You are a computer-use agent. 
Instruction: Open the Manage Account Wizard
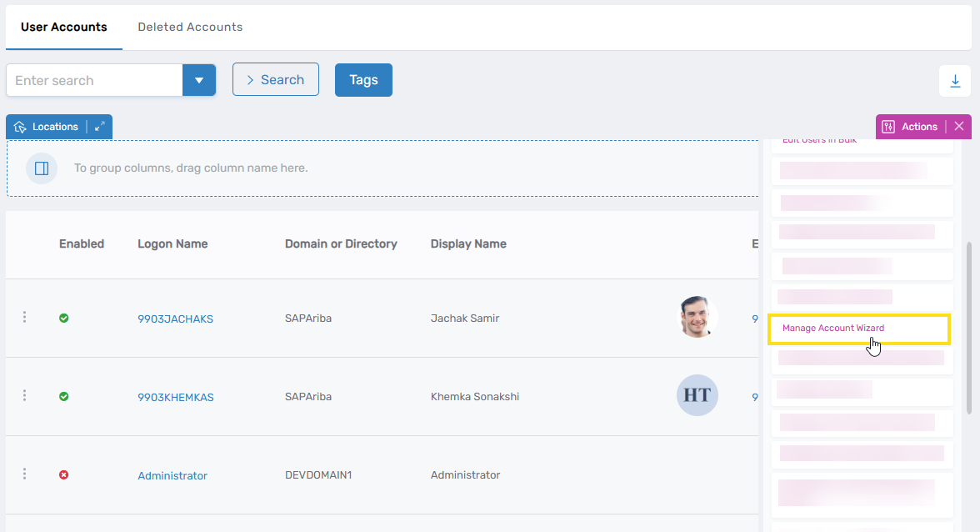(x=832, y=328)
